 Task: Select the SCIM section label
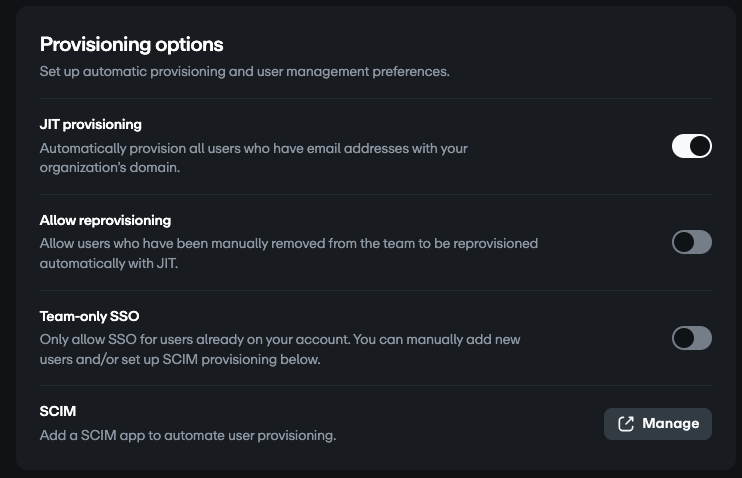(x=58, y=411)
